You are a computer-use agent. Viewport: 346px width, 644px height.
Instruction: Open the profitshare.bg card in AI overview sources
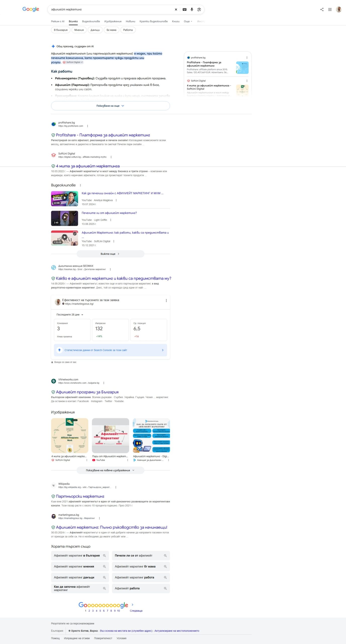click(x=218, y=65)
